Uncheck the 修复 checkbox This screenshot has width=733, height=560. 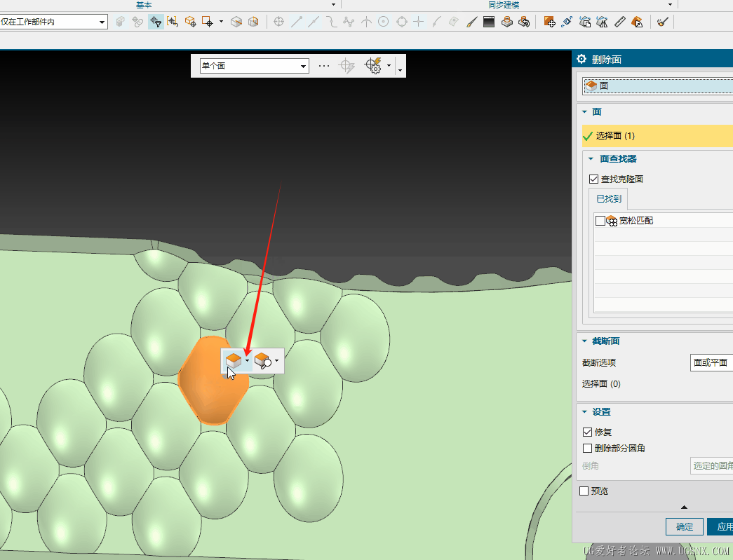click(x=588, y=432)
